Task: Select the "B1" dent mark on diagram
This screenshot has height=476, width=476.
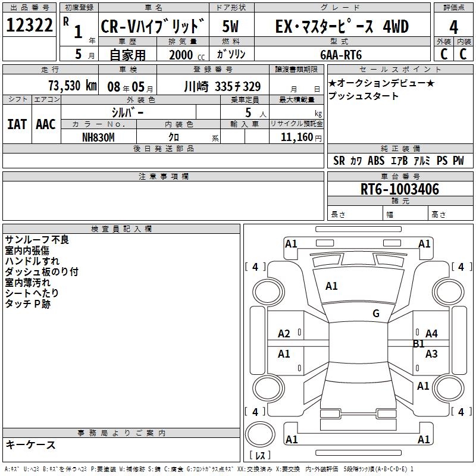Action: coord(418,344)
